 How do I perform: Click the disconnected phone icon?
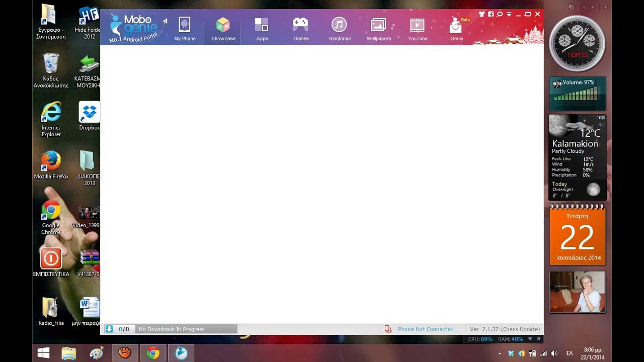point(388,329)
